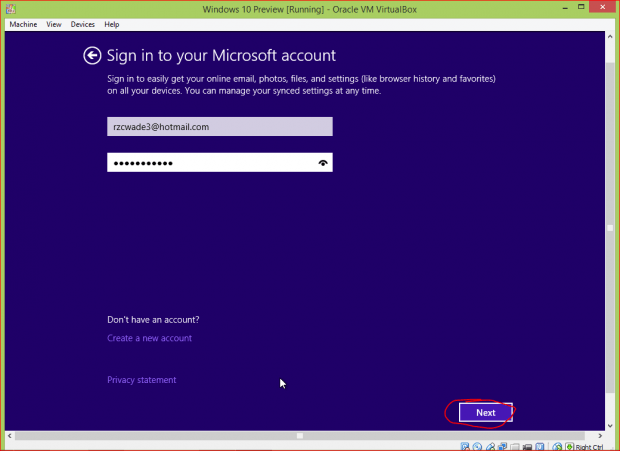Go back using the circled arrow icon
620x451 pixels.
click(92, 55)
